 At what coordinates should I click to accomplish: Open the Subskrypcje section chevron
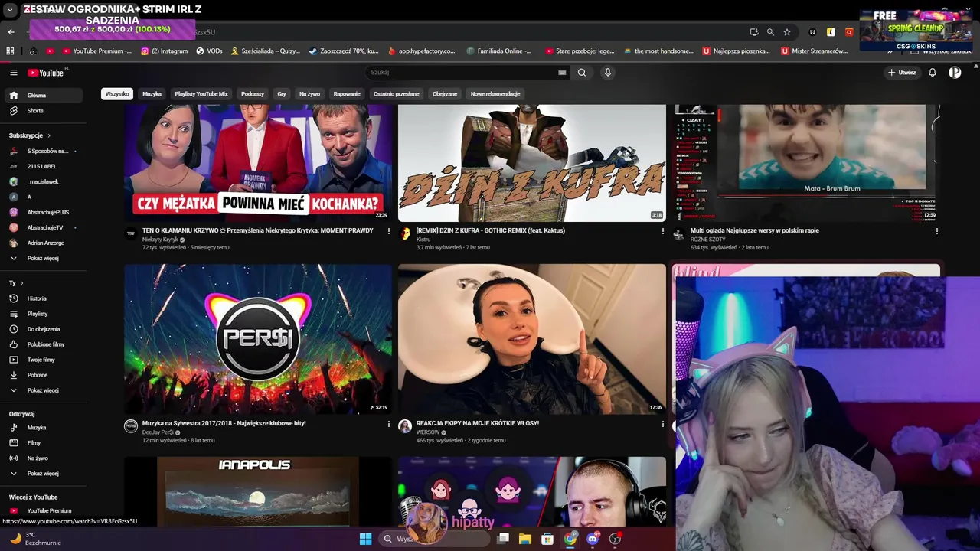(49, 135)
